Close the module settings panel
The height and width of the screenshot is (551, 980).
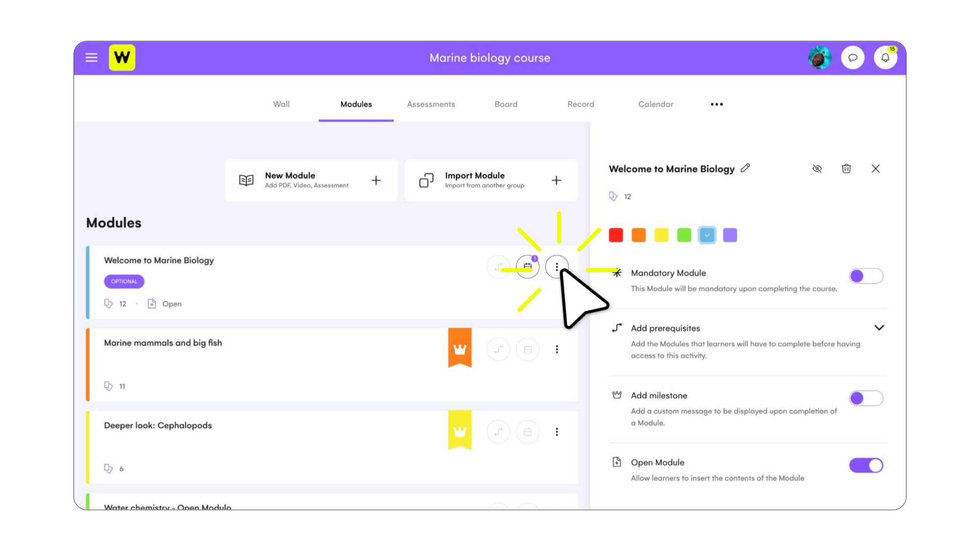[875, 168]
